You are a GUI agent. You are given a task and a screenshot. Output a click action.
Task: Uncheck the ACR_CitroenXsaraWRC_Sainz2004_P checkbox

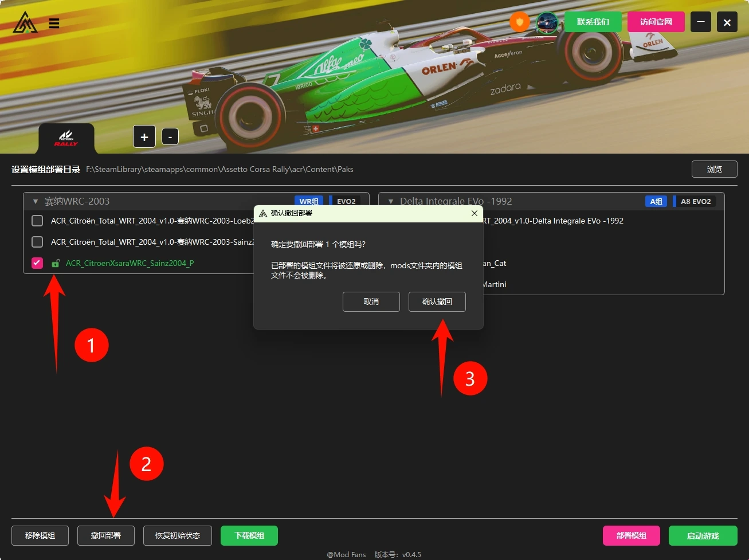pyautogui.click(x=37, y=263)
